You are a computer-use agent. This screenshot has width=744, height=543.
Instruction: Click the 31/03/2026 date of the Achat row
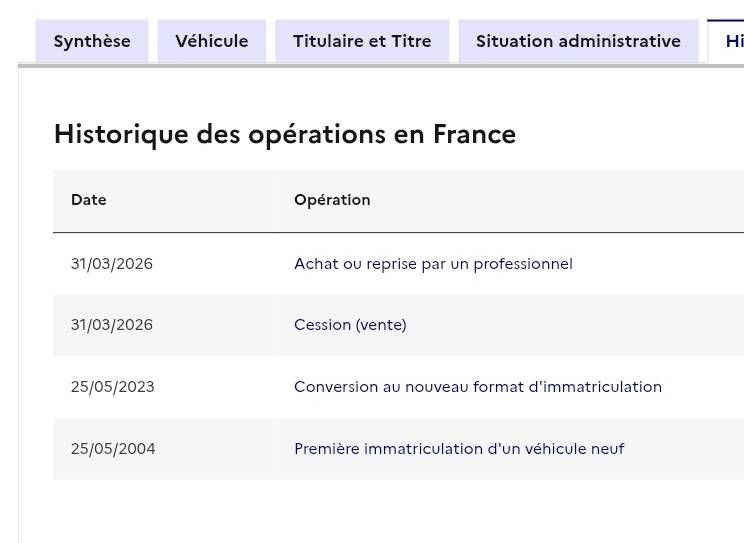112,264
